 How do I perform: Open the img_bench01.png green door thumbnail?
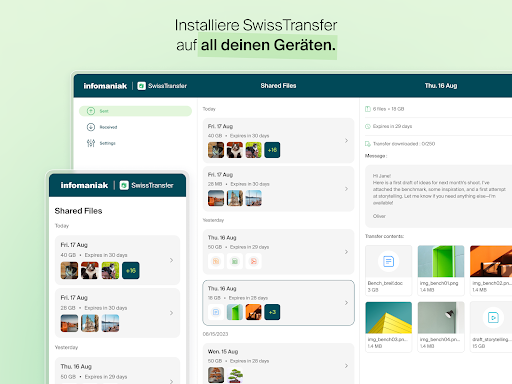coord(441,261)
